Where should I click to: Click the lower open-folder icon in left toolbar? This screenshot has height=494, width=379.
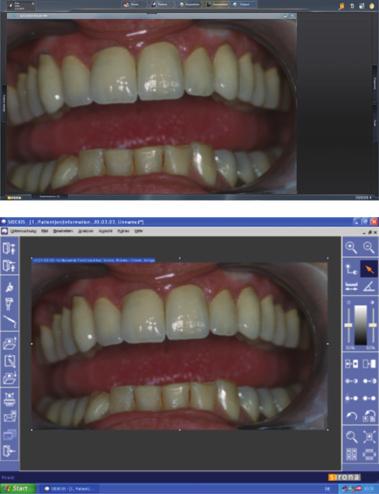pos(9,378)
